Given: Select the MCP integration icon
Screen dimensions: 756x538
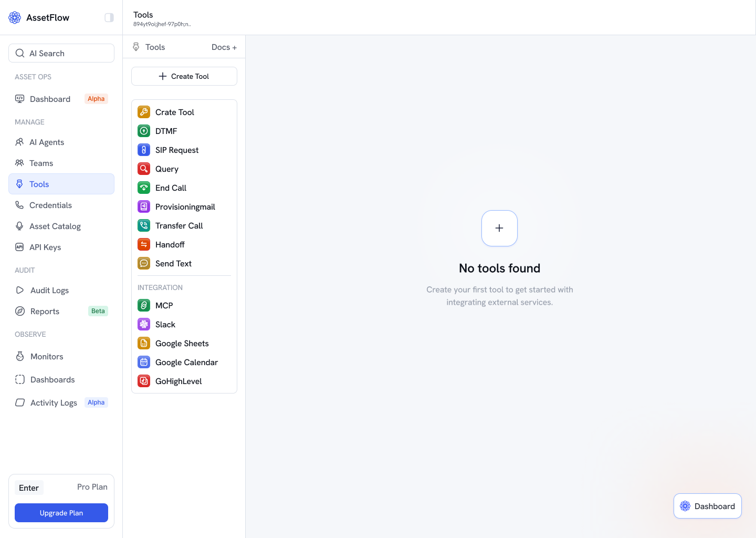Looking at the screenshot, I should coord(144,305).
